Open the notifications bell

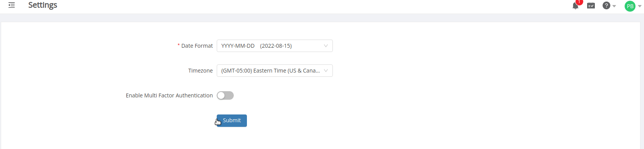click(x=575, y=6)
